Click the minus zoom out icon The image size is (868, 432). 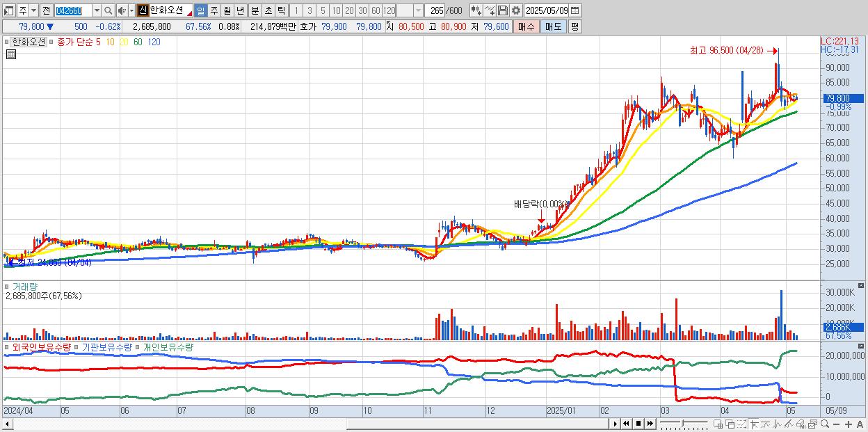(836, 424)
